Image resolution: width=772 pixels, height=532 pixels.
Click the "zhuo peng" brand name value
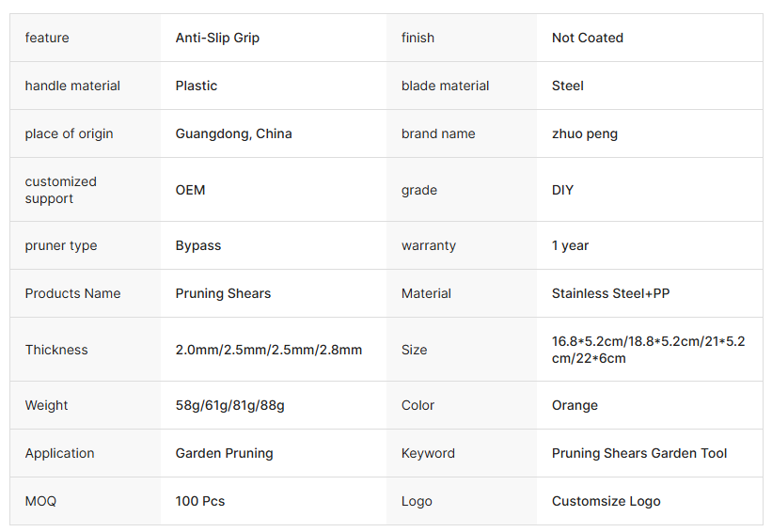(x=584, y=133)
